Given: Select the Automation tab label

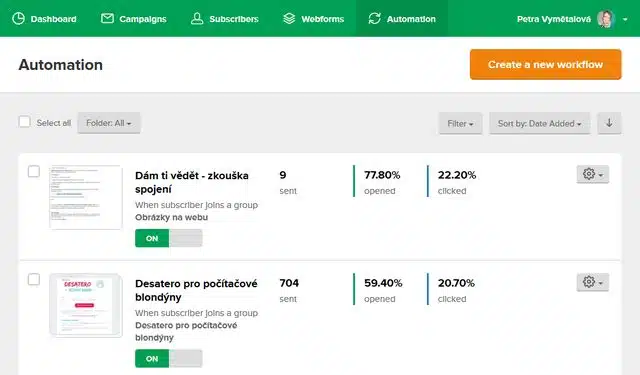Looking at the screenshot, I should tap(411, 19).
